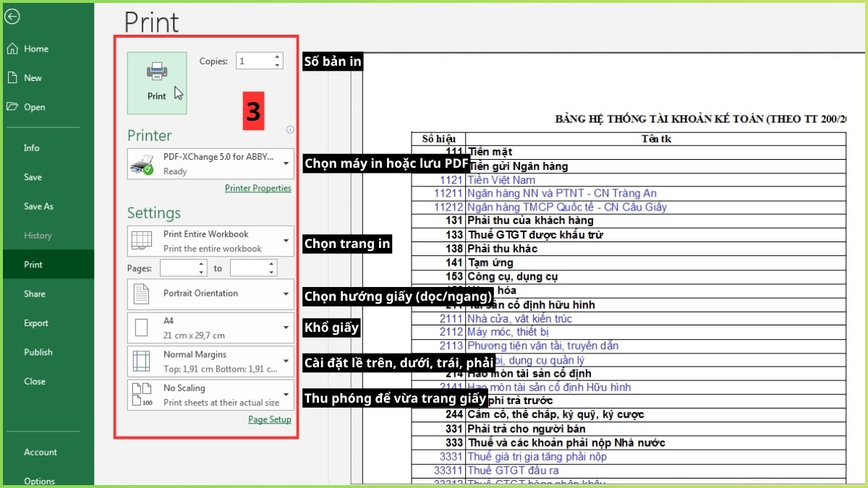Screen dimensions: 868x488
Task: Open the printer selection dropdown
Action: coord(286,164)
